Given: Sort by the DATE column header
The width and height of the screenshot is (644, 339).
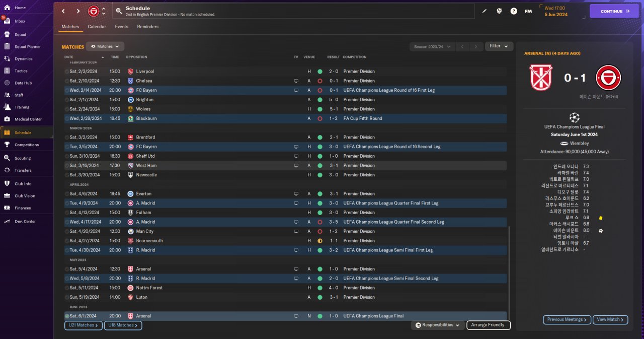Looking at the screenshot, I should pos(68,57).
